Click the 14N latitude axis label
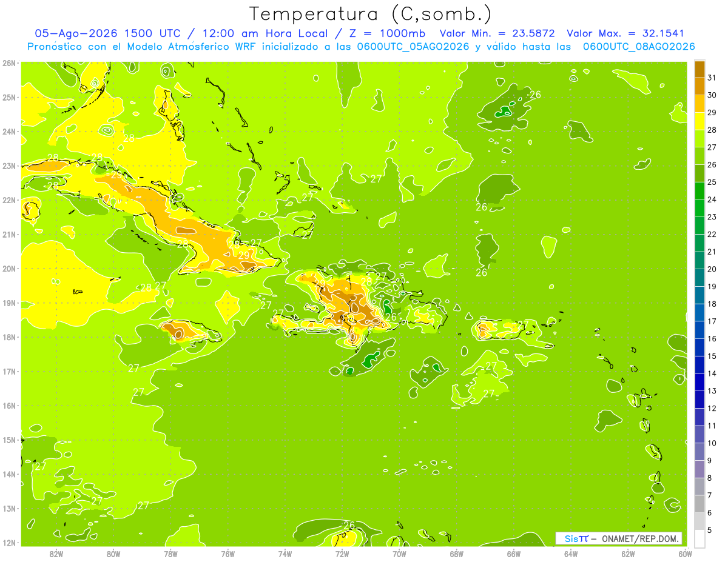The image size is (728, 562). [9, 474]
